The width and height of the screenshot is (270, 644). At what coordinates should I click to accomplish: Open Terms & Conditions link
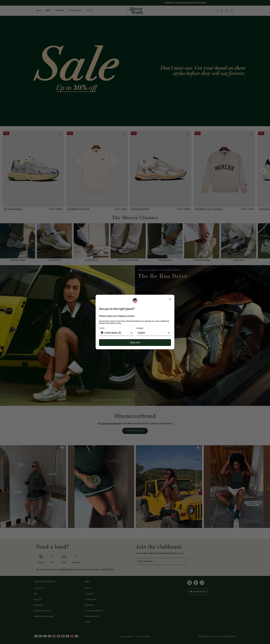pyautogui.click(x=143, y=637)
